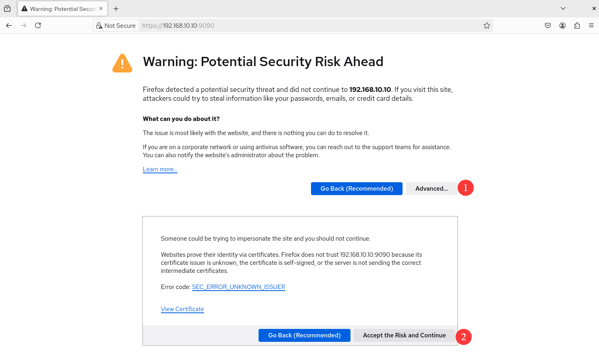The width and height of the screenshot is (599, 364).
Task: Open the Learn more… link
Action: [x=160, y=169]
